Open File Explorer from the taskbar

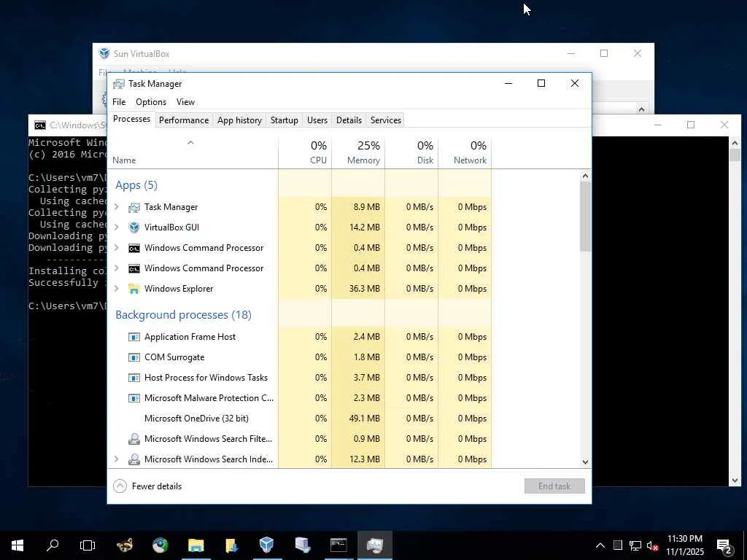point(196,545)
